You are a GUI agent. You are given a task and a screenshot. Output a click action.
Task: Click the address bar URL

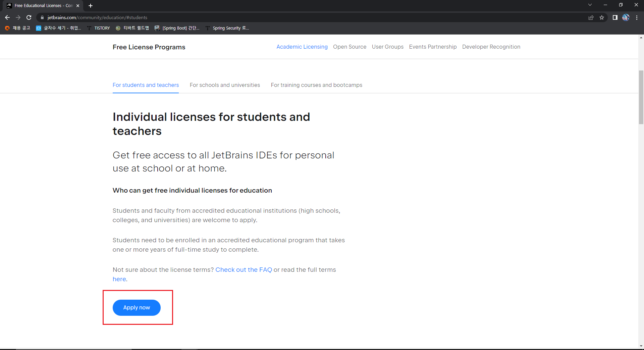click(97, 17)
